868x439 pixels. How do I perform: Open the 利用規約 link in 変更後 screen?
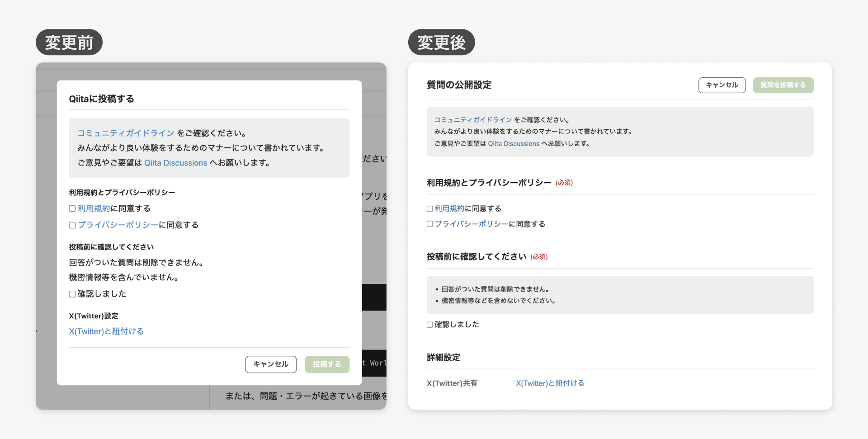coord(449,208)
